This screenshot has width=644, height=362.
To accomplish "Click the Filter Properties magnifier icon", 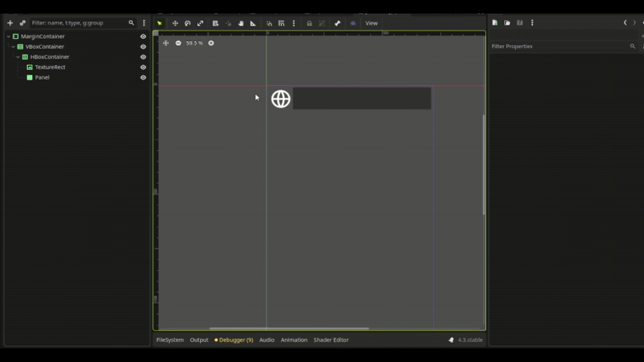I will (x=633, y=46).
